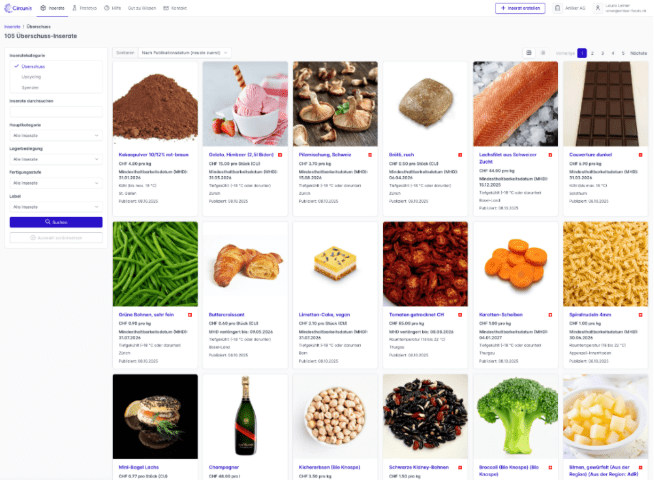Expand the Lagerbedingung dropdown
The width and height of the screenshot is (654, 480).
coord(56,158)
